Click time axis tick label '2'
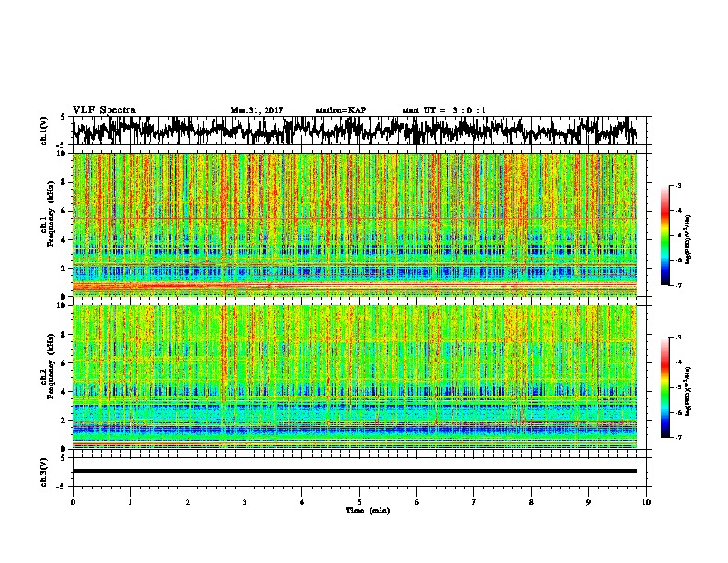728x563 pixels. tap(188, 502)
